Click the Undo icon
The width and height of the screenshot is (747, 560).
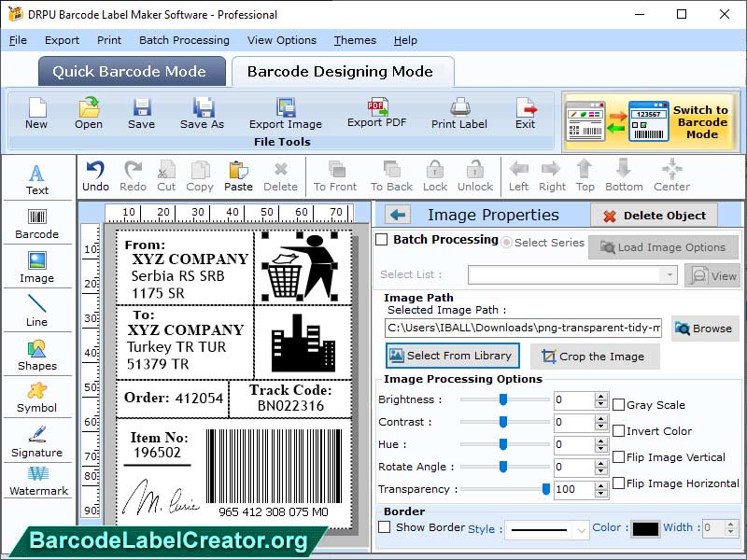tap(95, 176)
